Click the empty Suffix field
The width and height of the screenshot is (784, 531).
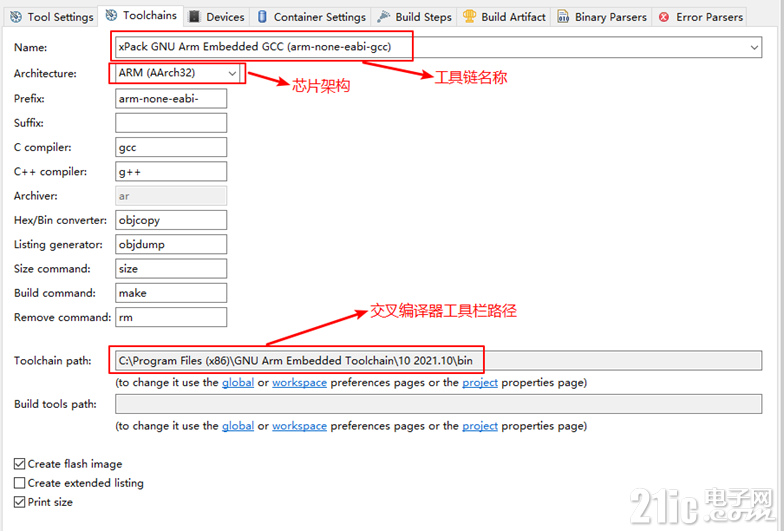pos(171,123)
